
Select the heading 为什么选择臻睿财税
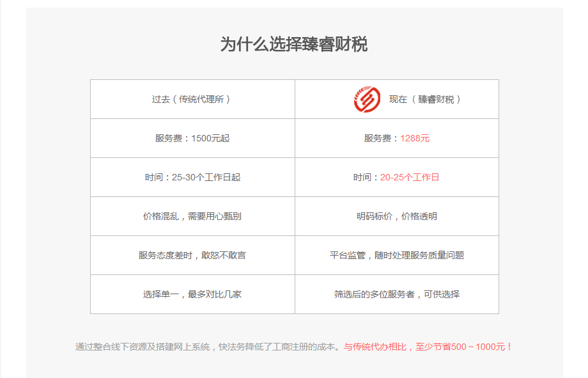coord(294,44)
